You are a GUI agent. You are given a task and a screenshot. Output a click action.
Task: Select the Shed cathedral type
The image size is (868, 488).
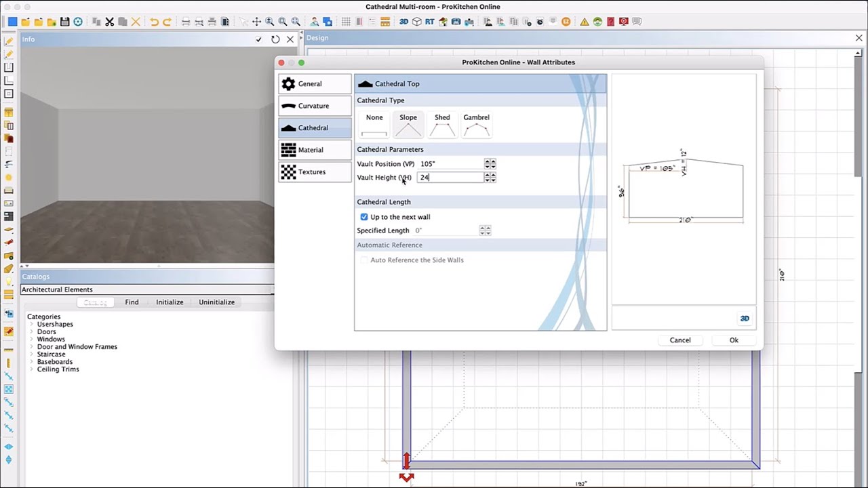tap(442, 125)
